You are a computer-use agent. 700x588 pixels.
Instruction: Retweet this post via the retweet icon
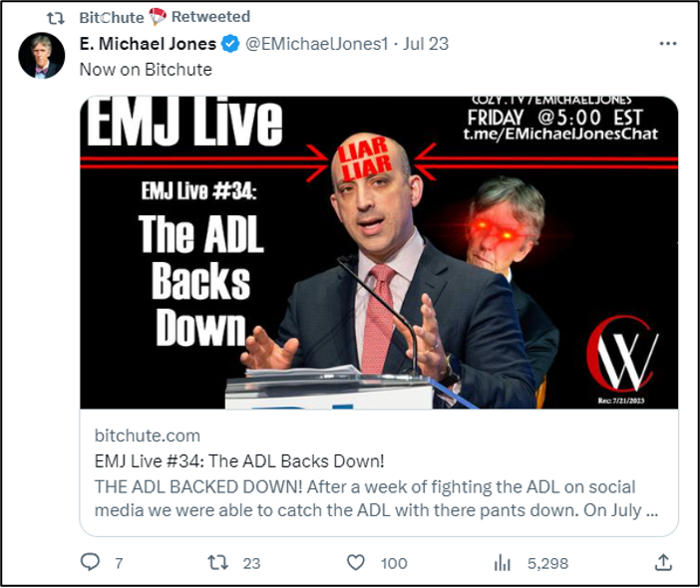(x=217, y=562)
